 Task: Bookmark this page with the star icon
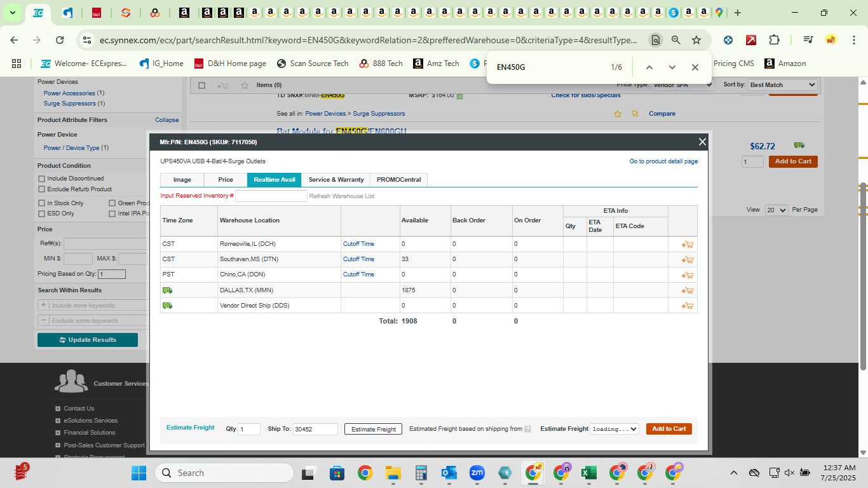tap(696, 40)
